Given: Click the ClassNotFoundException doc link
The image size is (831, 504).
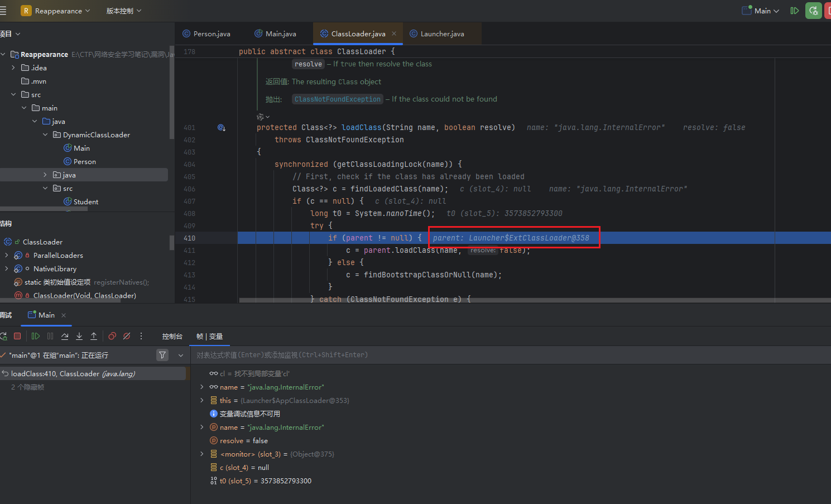Looking at the screenshot, I should coord(337,99).
